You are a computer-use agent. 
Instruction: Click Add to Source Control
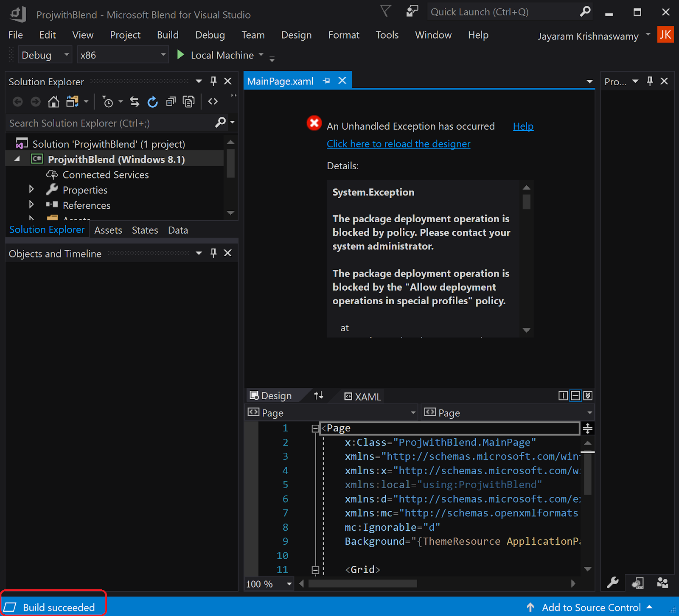(x=592, y=607)
